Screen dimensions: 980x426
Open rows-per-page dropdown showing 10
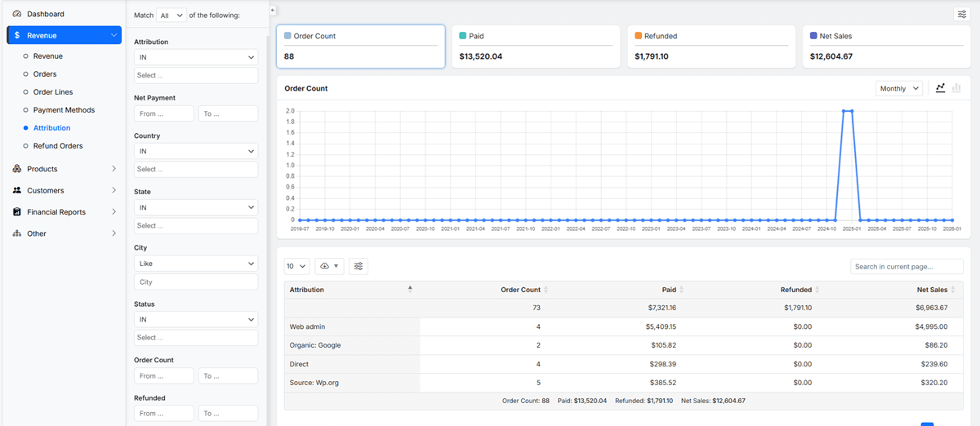point(296,266)
